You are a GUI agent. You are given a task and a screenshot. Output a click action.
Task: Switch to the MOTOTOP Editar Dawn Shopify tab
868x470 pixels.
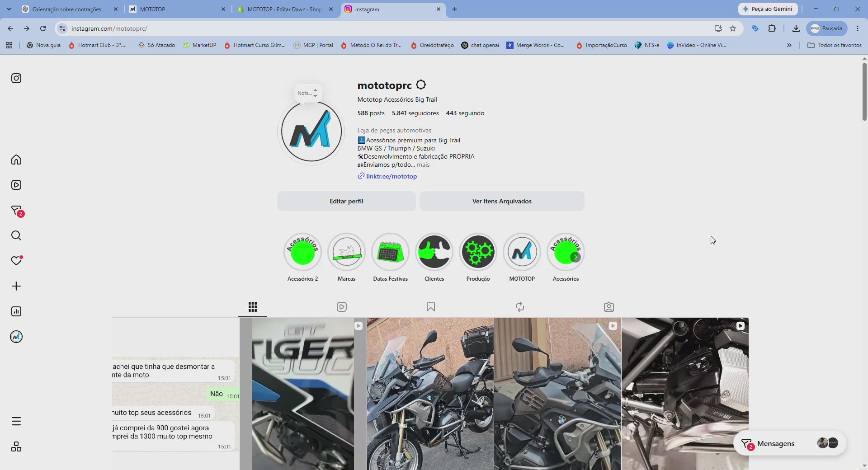285,9
